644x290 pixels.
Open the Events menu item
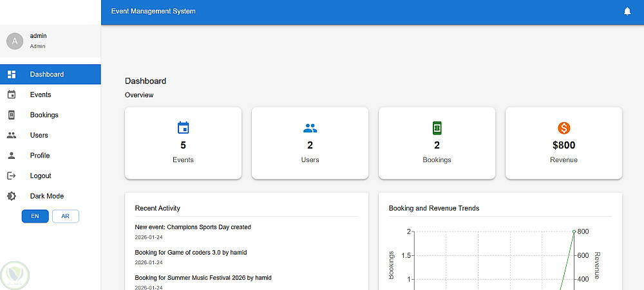pos(50,95)
